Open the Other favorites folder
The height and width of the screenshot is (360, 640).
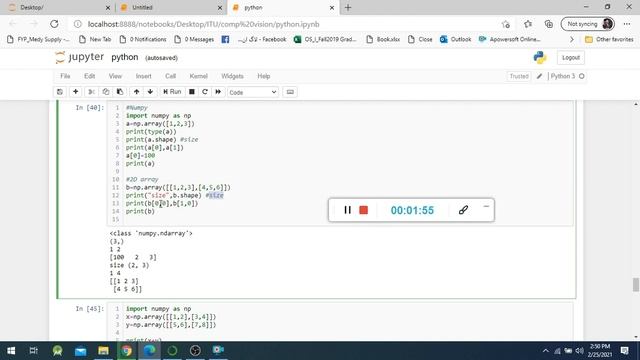609,40
